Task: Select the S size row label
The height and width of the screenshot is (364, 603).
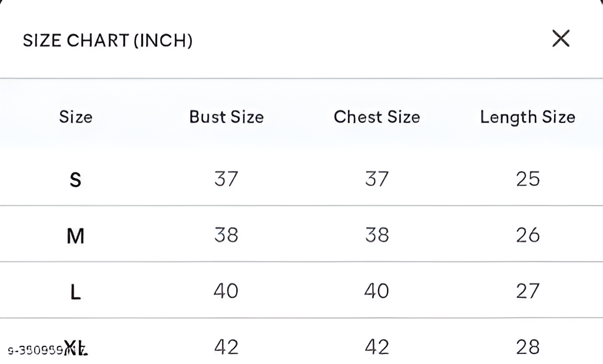Action: pyautogui.click(x=75, y=179)
